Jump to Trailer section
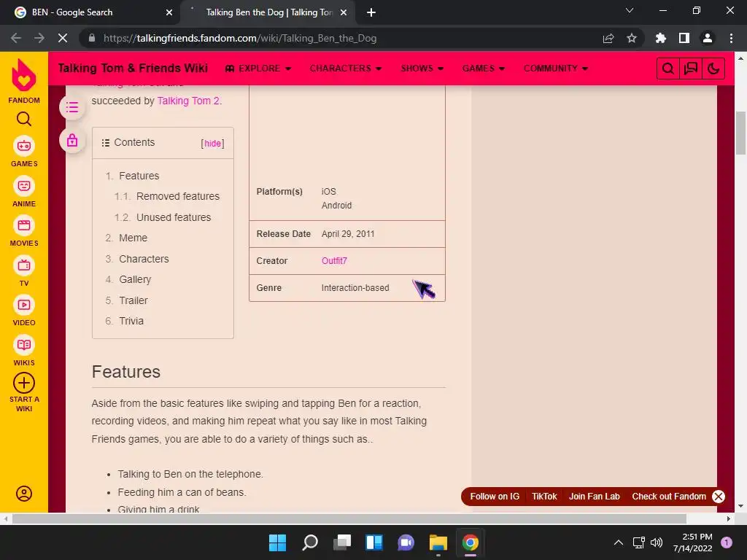Image resolution: width=747 pixels, height=560 pixels. pos(133,300)
